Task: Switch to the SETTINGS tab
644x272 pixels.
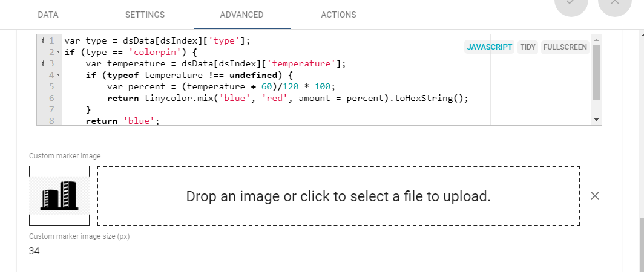Action: tap(145, 15)
